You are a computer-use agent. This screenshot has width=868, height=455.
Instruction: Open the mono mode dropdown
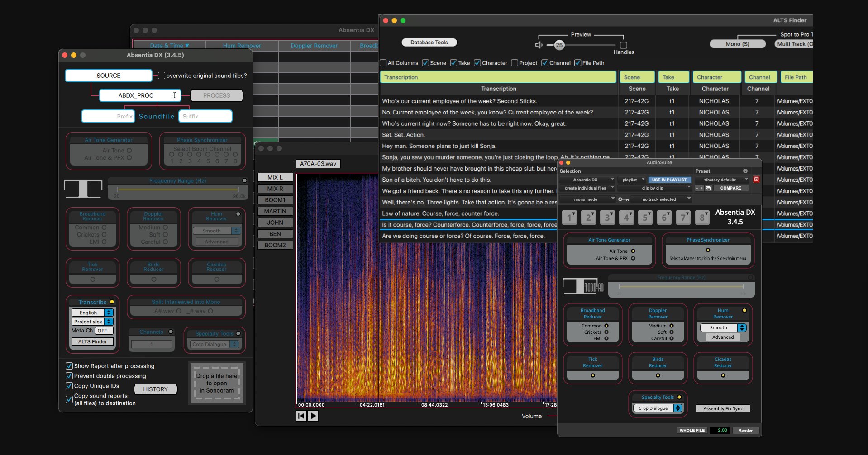click(587, 199)
